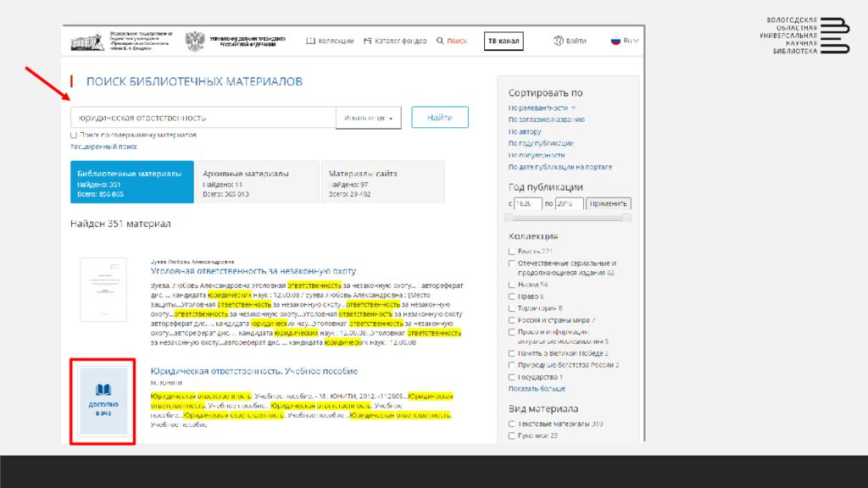Click Войти to sign in
The height and width of the screenshot is (488, 868).
coord(570,41)
